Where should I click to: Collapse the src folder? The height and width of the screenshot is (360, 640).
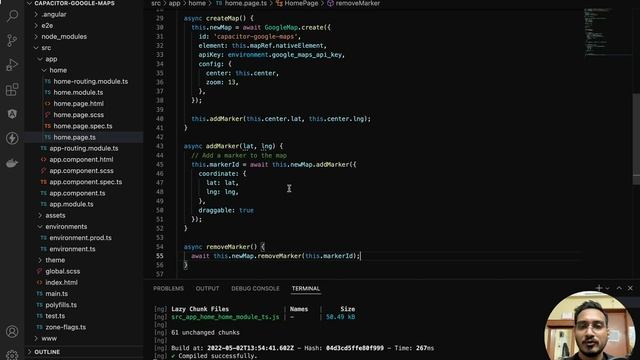coord(46,48)
